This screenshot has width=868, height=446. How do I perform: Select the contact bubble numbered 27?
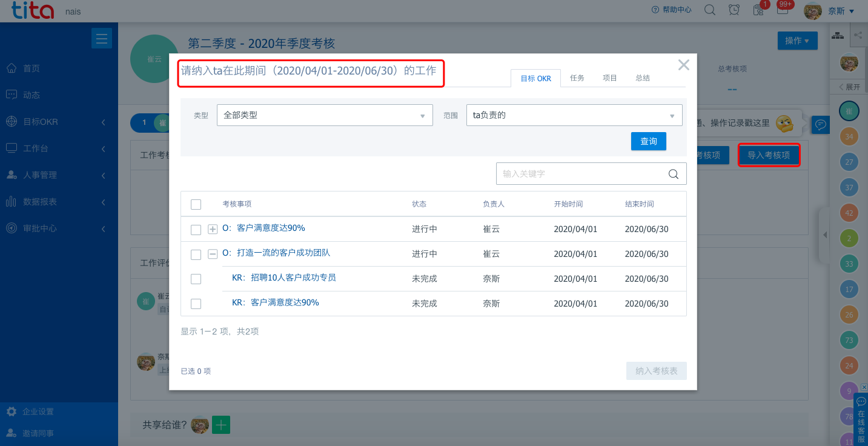[x=849, y=162]
